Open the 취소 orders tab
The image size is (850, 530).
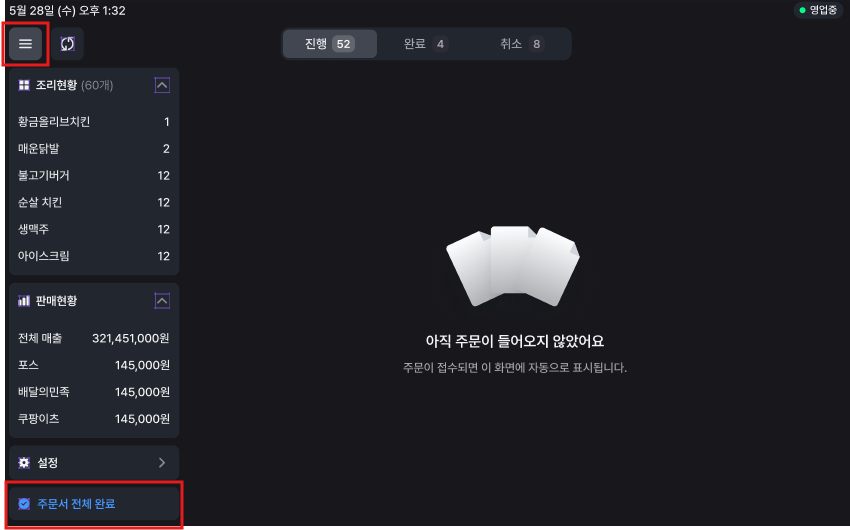click(x=521, y=44)
